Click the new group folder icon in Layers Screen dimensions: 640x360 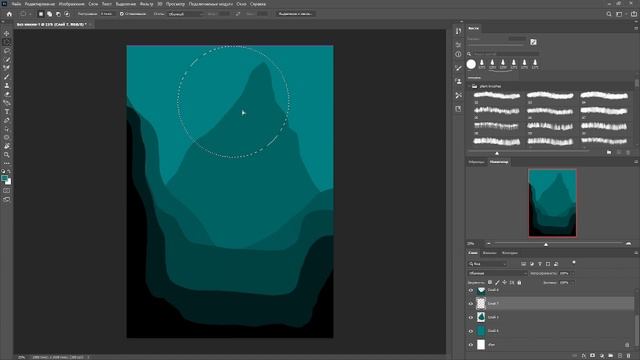[611, 356]
